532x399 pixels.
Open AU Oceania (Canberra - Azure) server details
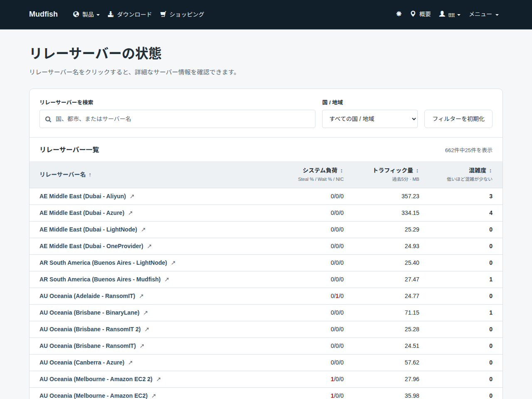click(82, 362)
